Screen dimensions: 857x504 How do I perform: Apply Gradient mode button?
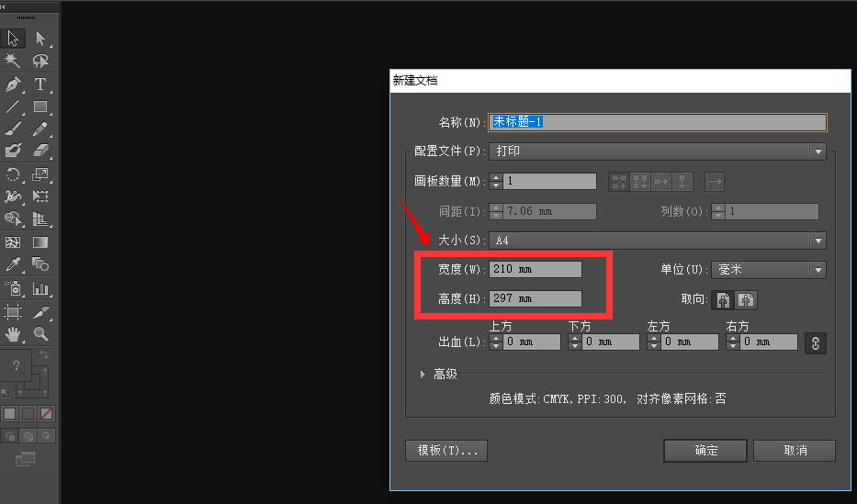coord(28,413)
